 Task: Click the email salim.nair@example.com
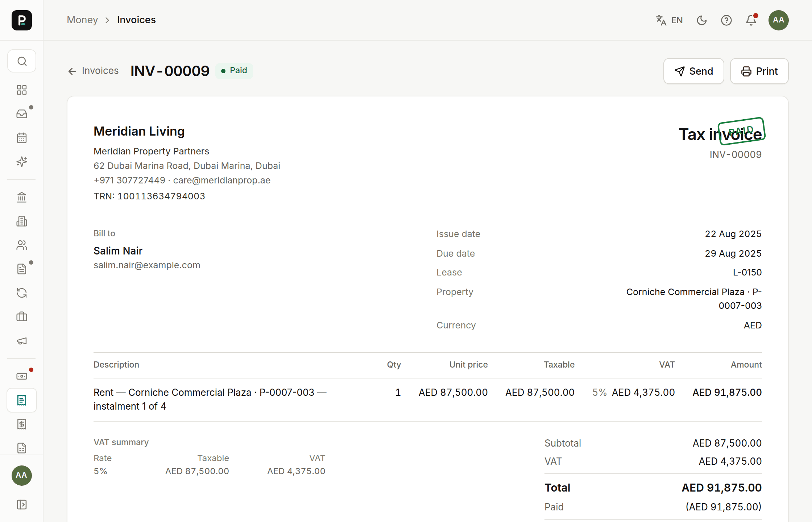147,265
